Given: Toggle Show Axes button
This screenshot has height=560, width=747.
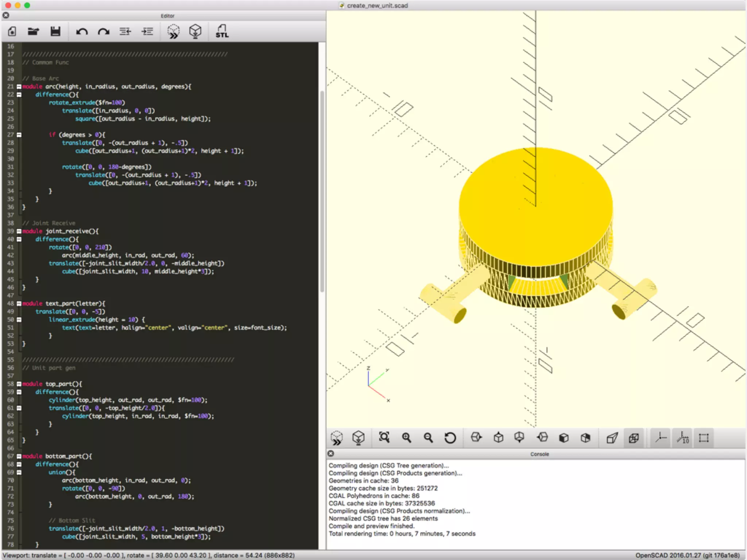Looking at the screenshot, I should (661, 437).
